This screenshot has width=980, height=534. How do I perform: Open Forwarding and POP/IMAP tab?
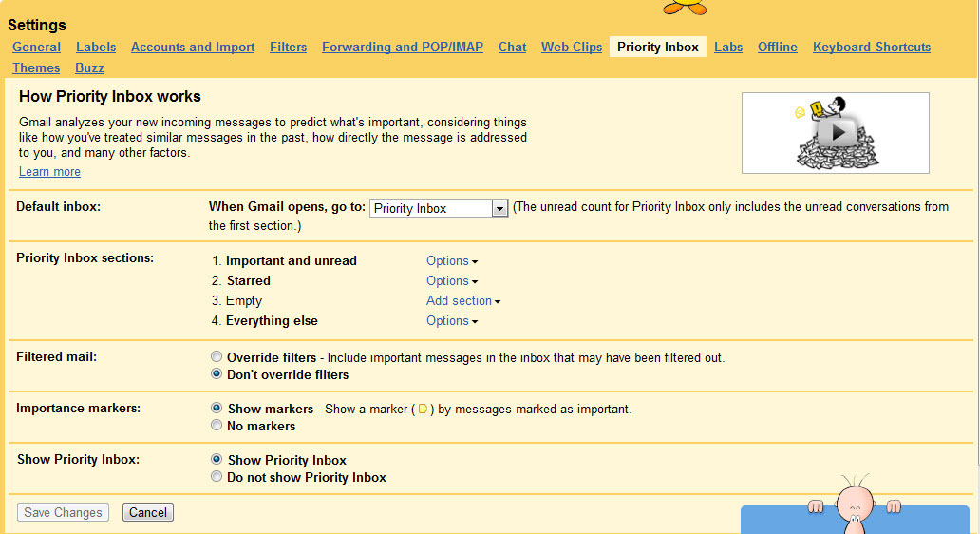coord(403,47)
